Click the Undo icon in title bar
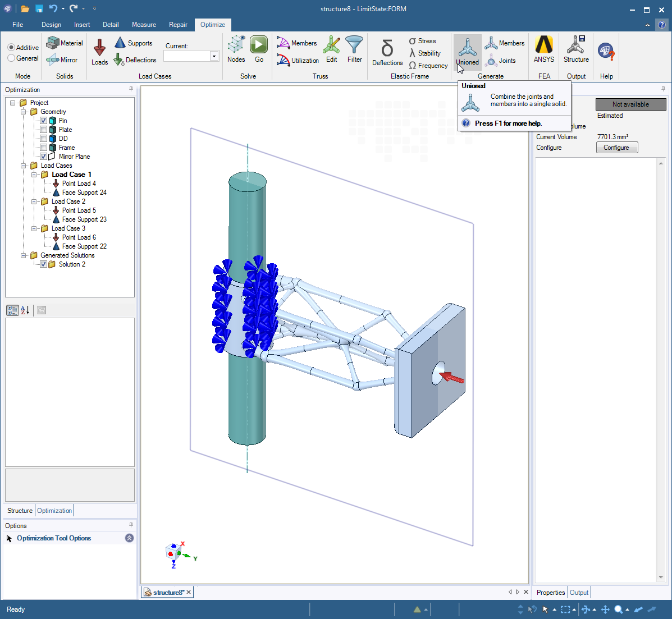The image size is (672, 619). pos(53,8)
